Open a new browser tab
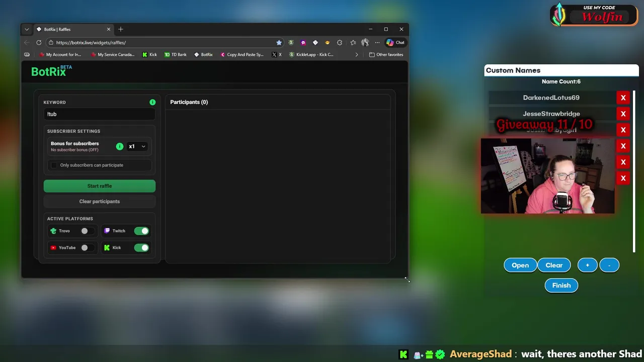The height and width of the screenshot is (362, 644). tap(121, 29)
